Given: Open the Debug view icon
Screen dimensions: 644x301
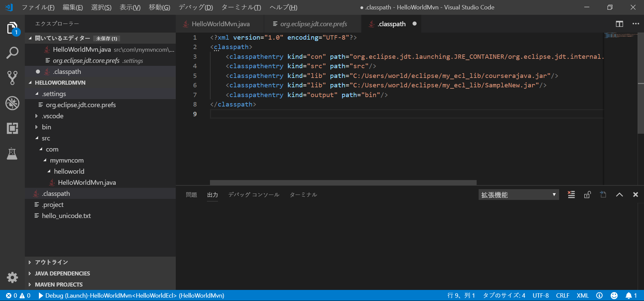Looking at the screenshot, I should 12,103.
